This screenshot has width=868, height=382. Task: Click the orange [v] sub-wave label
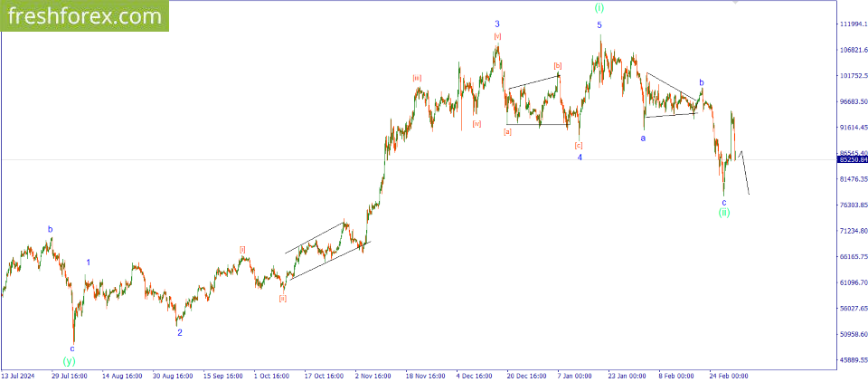[497, 36]
